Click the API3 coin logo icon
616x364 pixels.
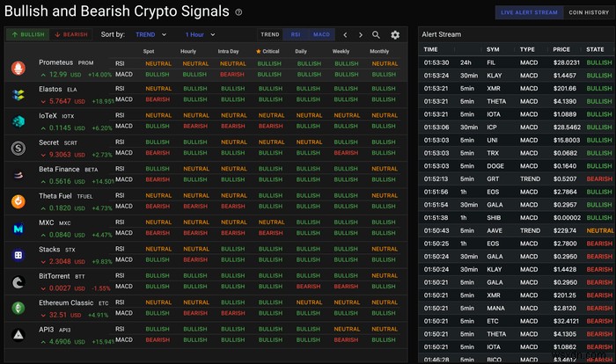coord(18,335)
